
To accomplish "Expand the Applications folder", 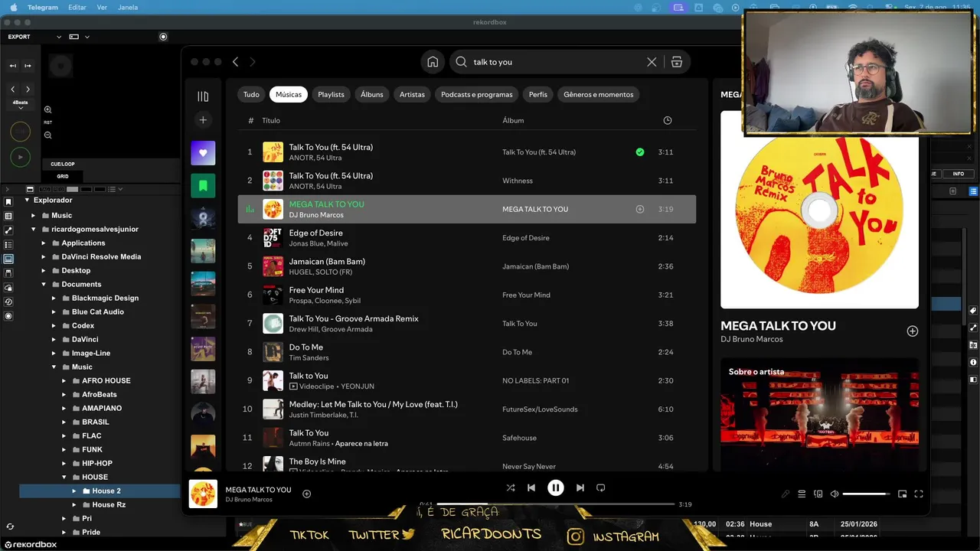I will pyautogui.click(x=44, y=243).
